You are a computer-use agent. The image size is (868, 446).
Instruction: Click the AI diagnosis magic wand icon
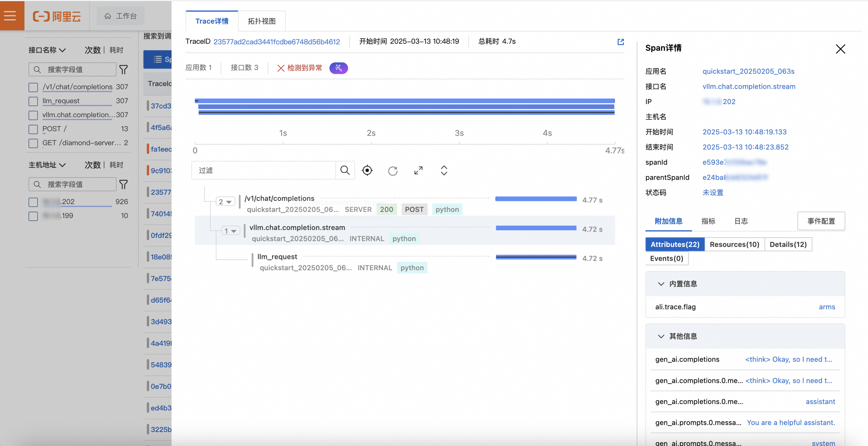click(x=338, y=68)
